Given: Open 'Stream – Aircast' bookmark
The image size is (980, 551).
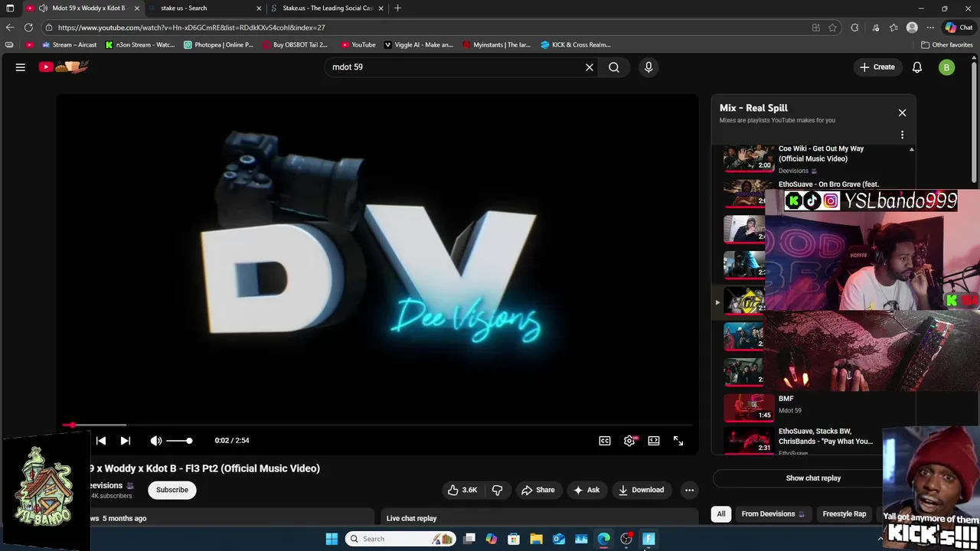Looking at the screenshot, I should click(x=68, y=45).
